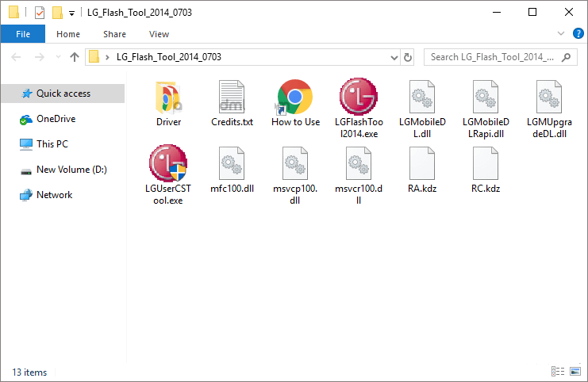This screenshot has height=382, width=588.
Task: Select the mfc100.dll file icon
Action: click(232, 164)
